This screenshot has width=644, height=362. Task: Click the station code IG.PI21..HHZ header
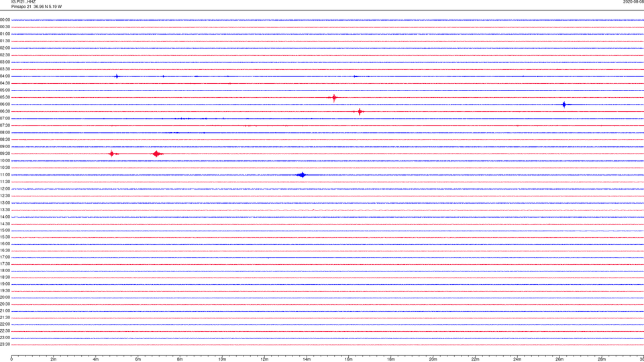23,1
